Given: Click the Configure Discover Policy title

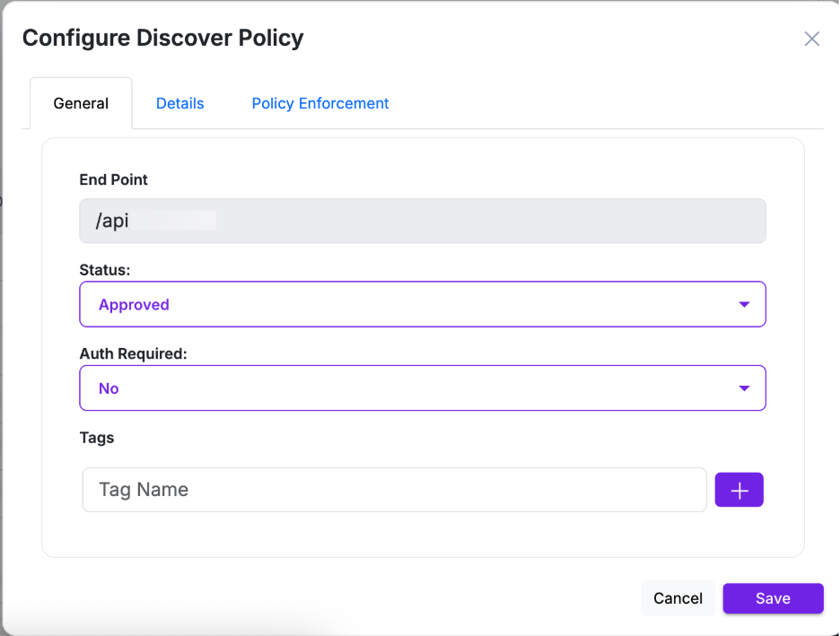Looking at the screenshot, I should pos(162,38).
